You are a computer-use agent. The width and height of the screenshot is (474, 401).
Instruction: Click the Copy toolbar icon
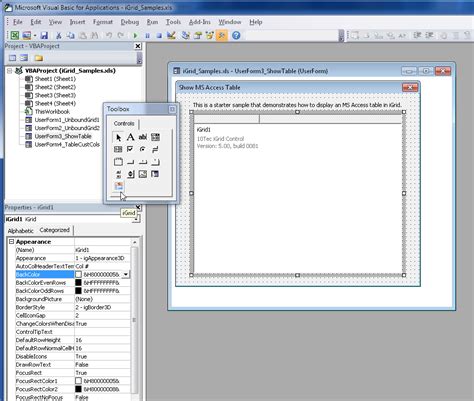coord(70,35)
